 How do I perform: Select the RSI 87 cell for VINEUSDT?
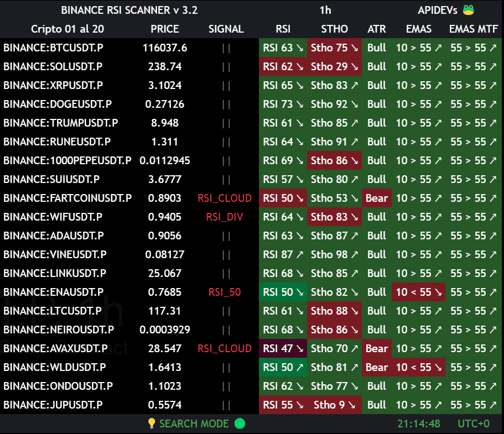tap(283, 254)
